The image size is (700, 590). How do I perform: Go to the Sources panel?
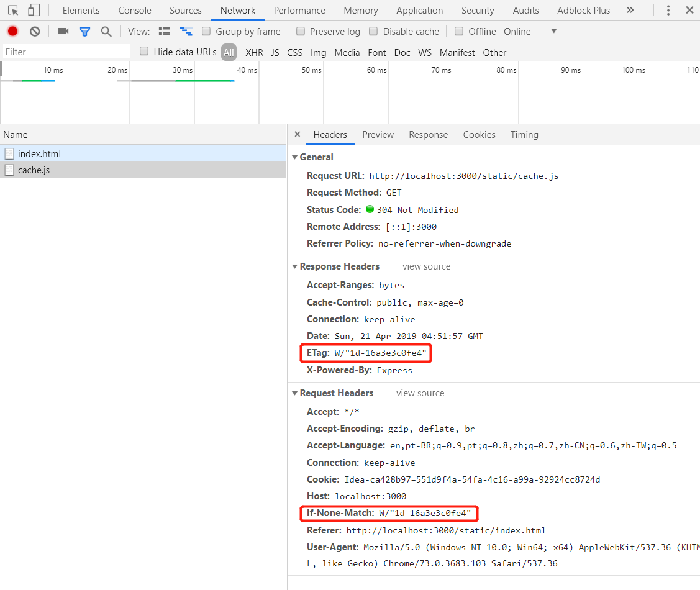186,11
